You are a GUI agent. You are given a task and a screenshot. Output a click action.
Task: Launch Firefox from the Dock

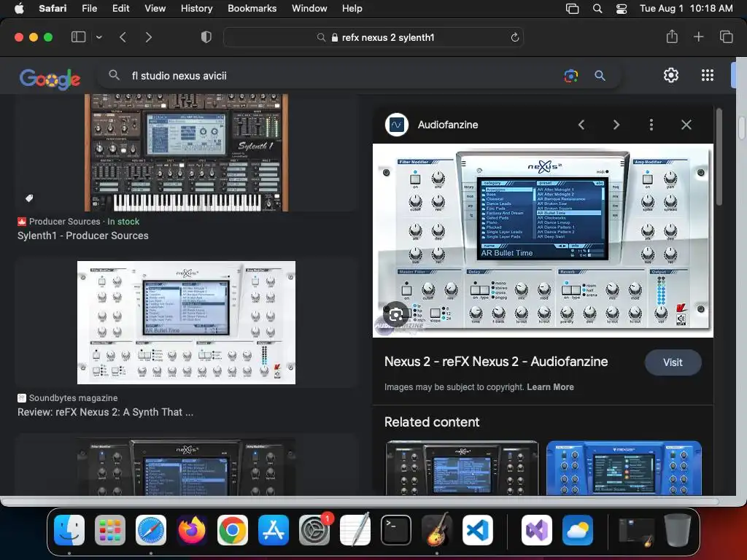(192, 529)
